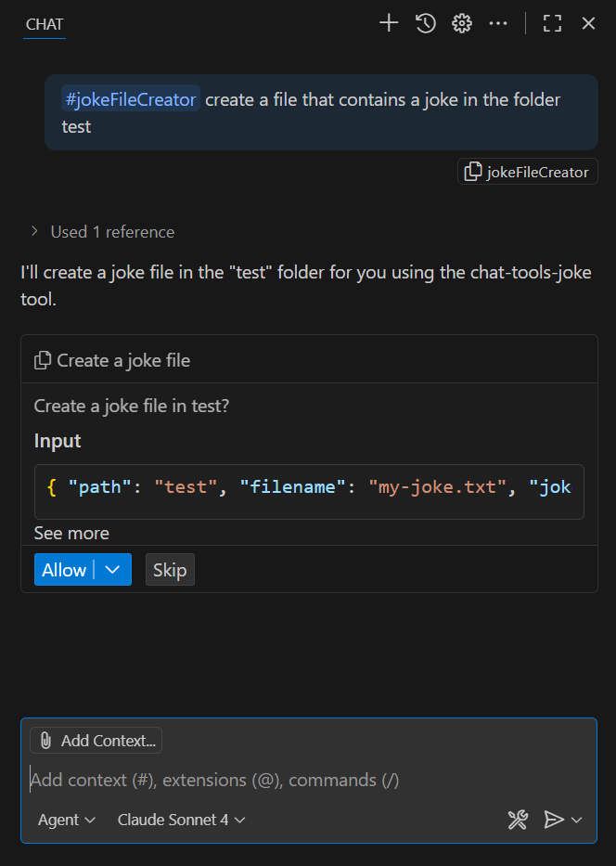Image resolution: width=616 pixels, height=866 pixels.
Task: Click the jokeFileCreator attachment chip
Action: tap(527, 172)
